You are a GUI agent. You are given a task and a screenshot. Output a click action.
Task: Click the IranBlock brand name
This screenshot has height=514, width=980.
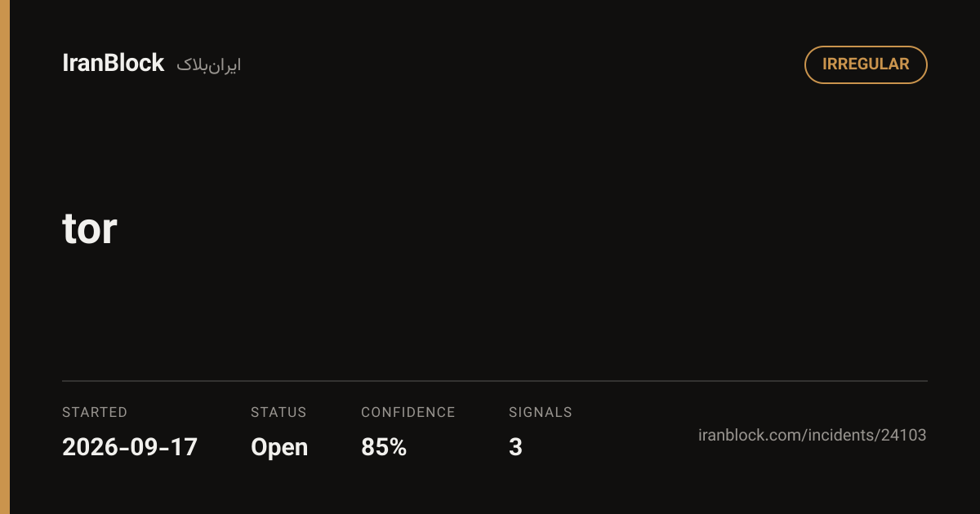[113, 64]
